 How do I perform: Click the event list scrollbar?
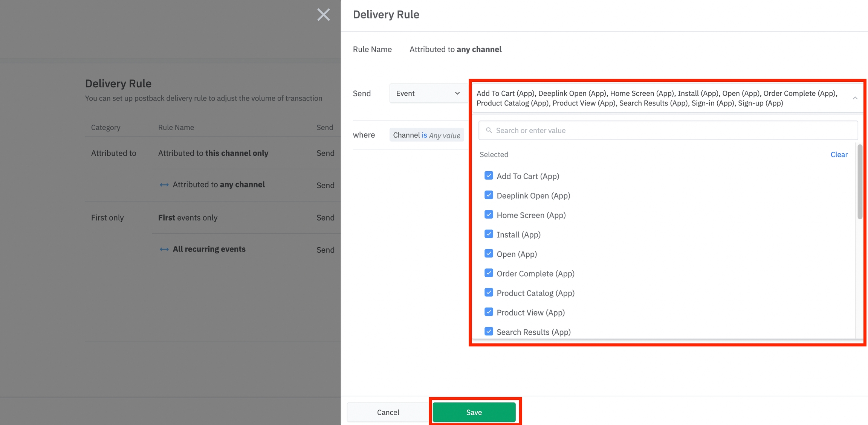tap(860, 181)
